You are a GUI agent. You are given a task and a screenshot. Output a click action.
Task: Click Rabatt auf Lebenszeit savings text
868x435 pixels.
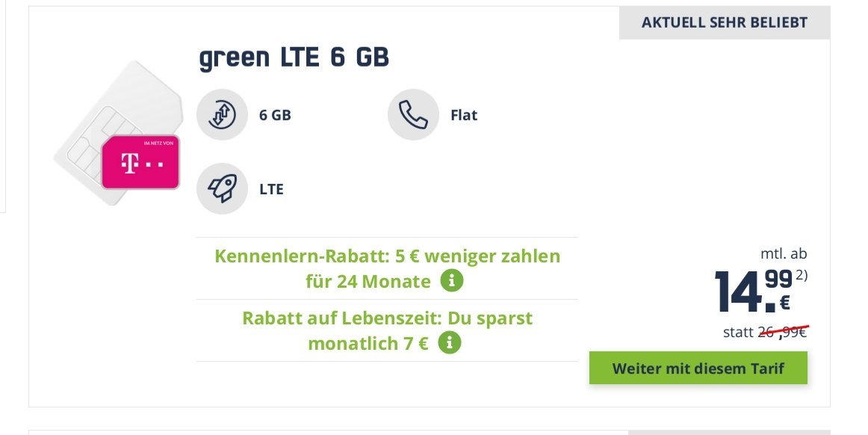click(387, 330)
